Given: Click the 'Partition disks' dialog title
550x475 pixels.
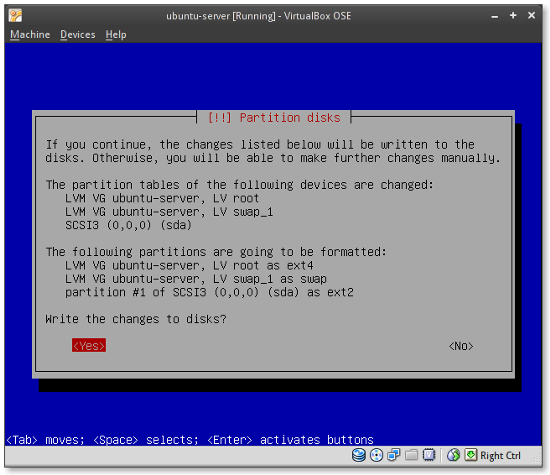Looking at the screenshot, I should [x=274, y=118].
